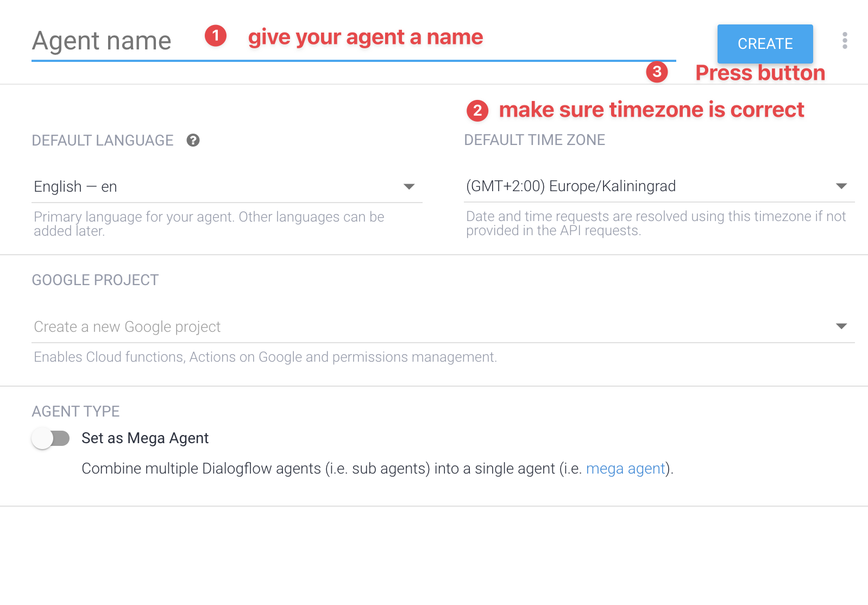
Task: Click the DEFAULT TIME ZONE heading
Action: click(534, 140)
